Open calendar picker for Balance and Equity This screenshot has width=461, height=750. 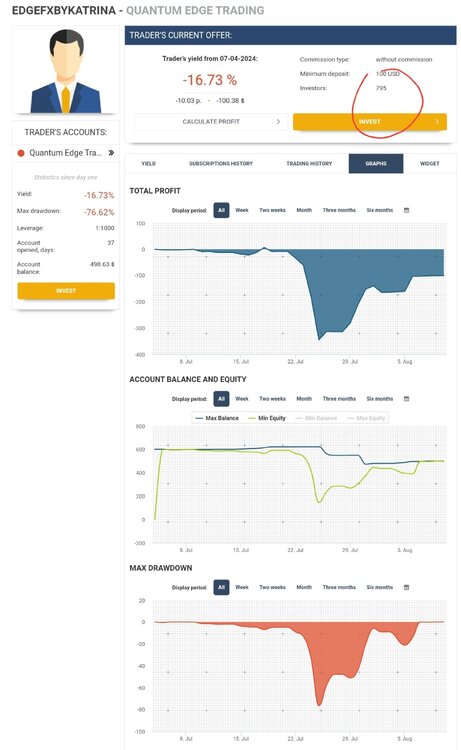pos(406,399)
